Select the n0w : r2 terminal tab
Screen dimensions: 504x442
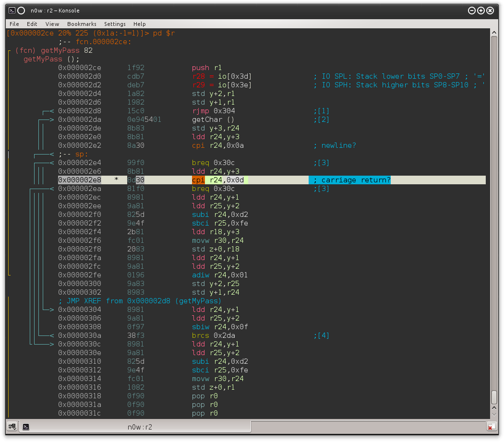point(139,426)
